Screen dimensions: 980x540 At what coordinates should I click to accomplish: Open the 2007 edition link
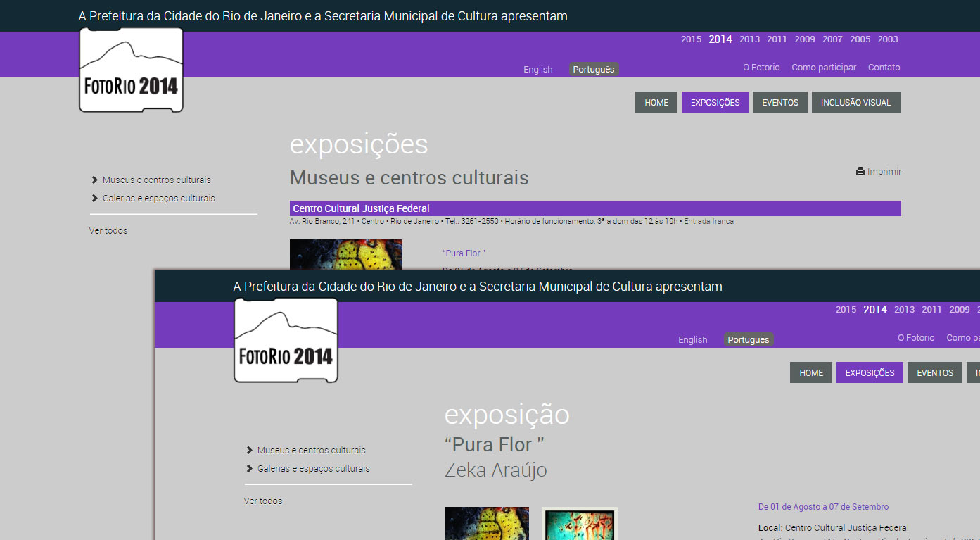pyautogui.click(x=832, y=39)
